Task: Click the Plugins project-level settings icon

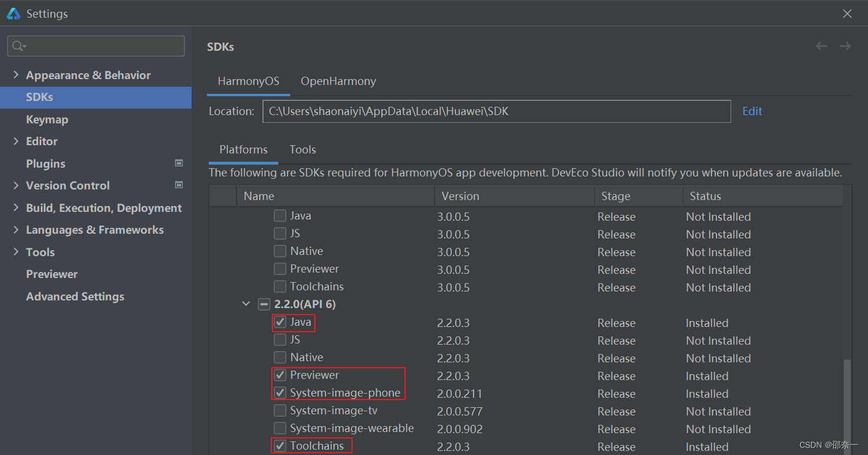Action: (179, 163)
